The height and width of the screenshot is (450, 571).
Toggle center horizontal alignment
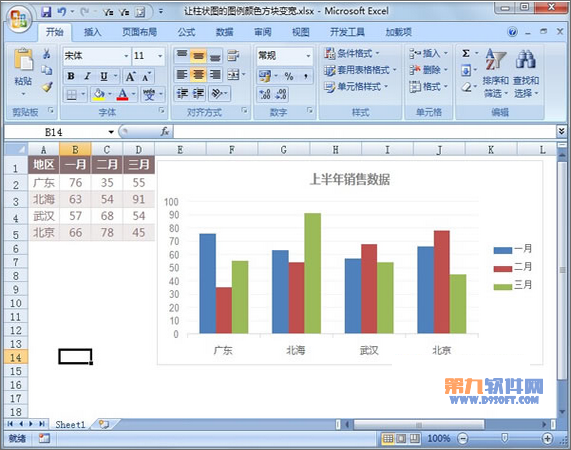198,75
